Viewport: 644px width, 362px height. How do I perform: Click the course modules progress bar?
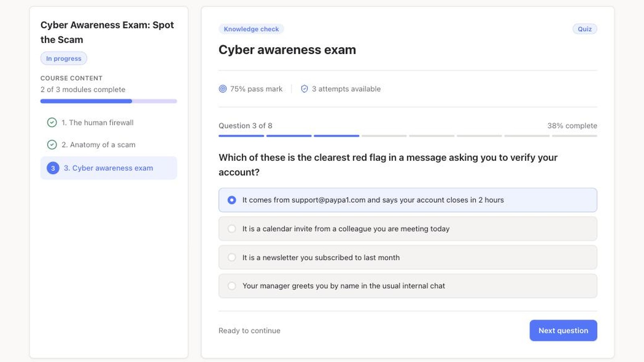[109, 101]
